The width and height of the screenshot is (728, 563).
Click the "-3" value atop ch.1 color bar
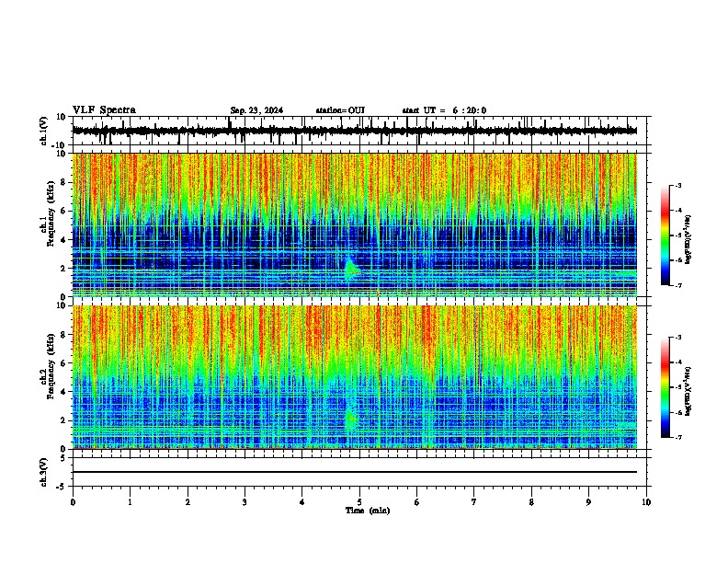coord(678,186)
